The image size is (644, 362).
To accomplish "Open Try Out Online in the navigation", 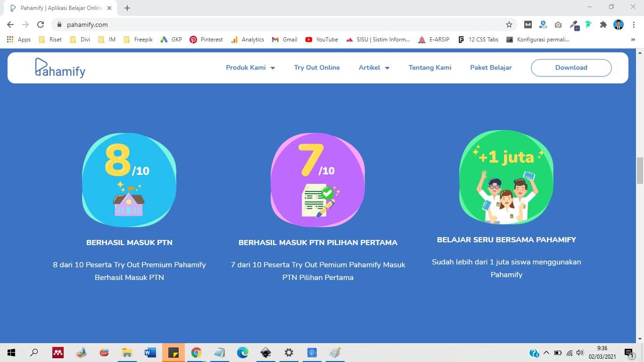I will coord(317,67).
